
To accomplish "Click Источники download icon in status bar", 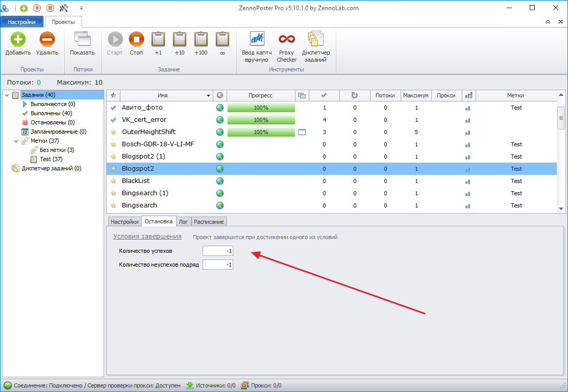I will pyautogui.click(x=190, y=385).
